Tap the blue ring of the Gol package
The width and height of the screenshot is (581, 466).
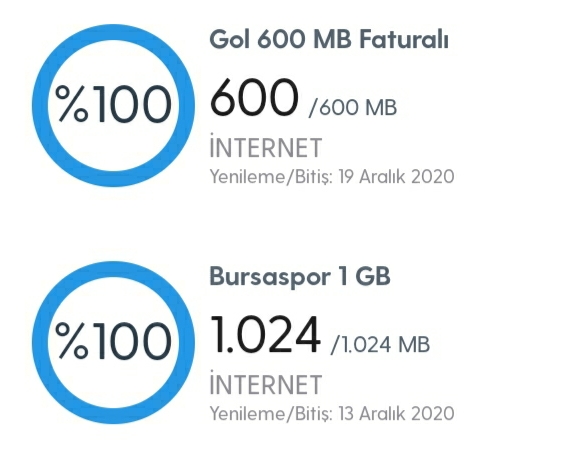point(113,32)
